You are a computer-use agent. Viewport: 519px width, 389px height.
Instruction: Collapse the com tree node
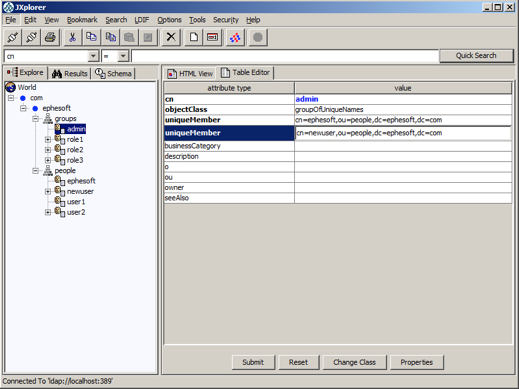click(11, 98)
